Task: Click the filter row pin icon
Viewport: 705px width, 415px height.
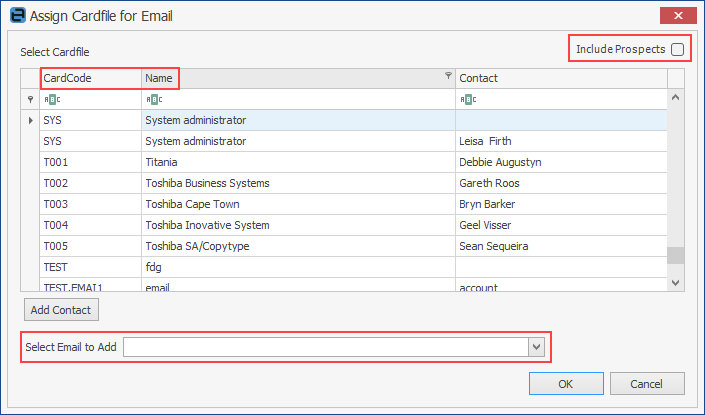Action: point(30,99)
